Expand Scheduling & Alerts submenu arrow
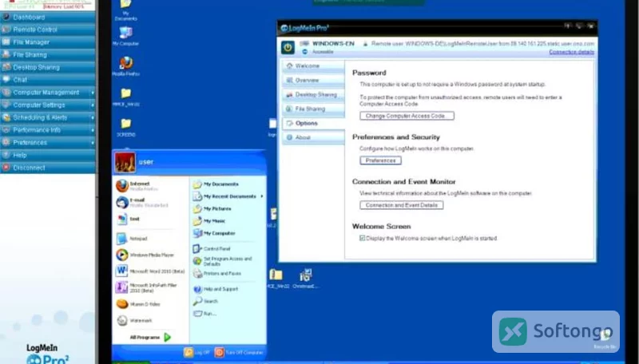Image resolution: width=639 pixels, height=364 pixels. (93, 118)
